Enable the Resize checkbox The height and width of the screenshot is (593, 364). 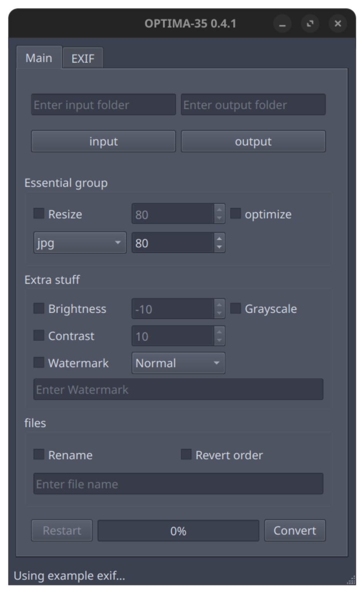(x=39, y=213)
